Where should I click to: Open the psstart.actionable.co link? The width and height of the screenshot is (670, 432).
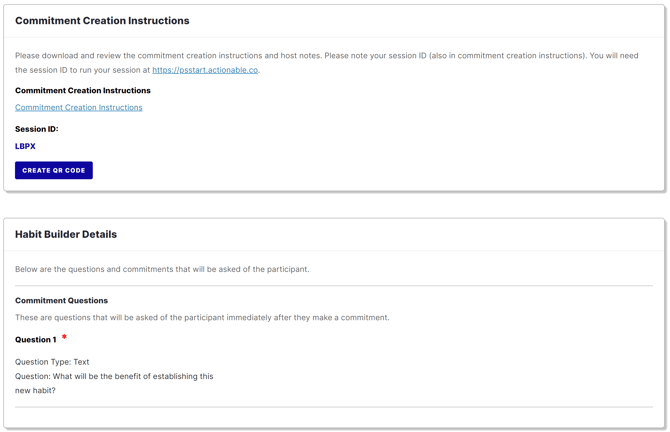(205, 70)
